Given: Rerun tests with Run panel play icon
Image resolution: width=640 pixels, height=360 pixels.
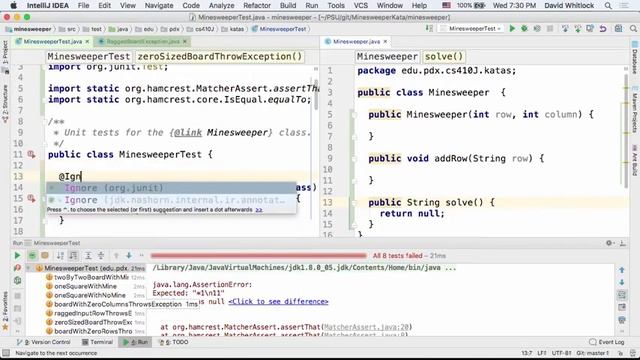Looking at the screenshot, I should tap(17, 256).
